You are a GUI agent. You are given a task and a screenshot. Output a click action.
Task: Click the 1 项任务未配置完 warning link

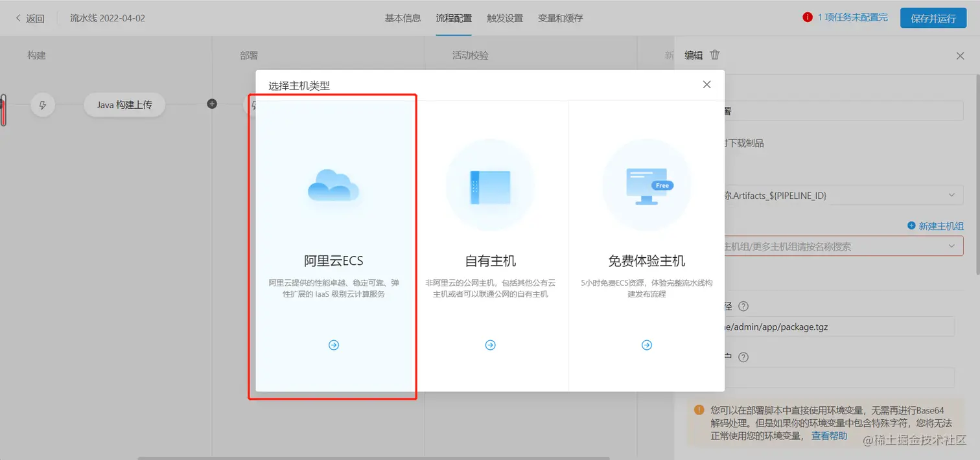click(x=852, y=17)
